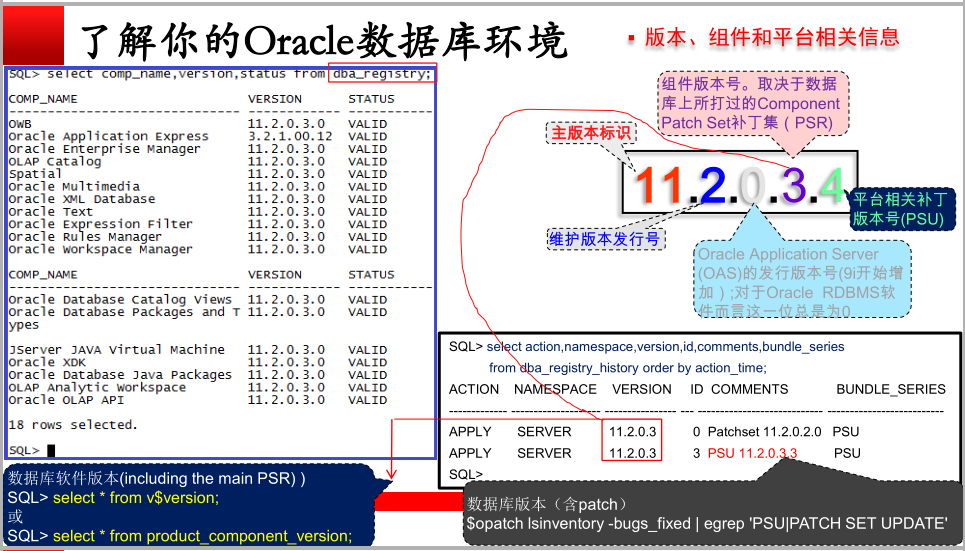Click the first STATUS column header
This screenshot has width=965, height=551.
(x=371, y=99)
